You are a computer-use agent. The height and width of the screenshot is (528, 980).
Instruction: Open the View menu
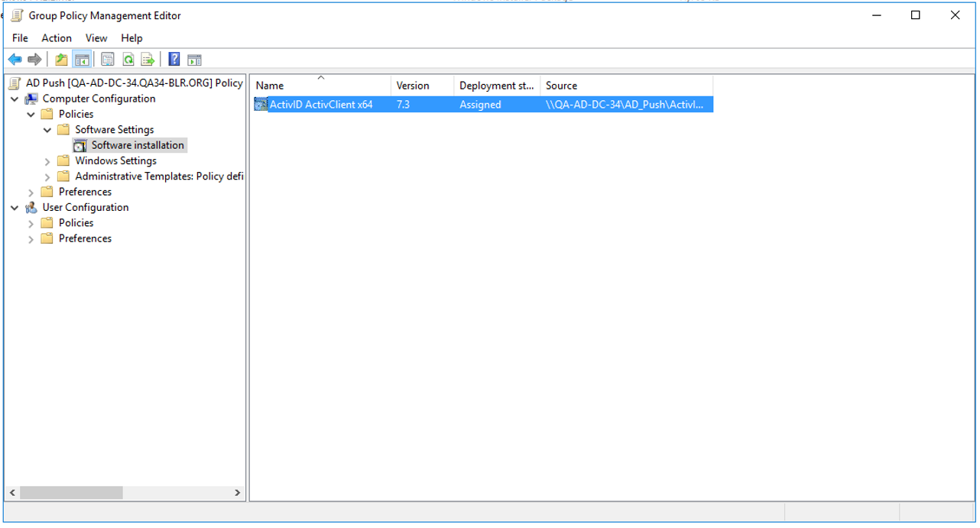pos(96,37)
